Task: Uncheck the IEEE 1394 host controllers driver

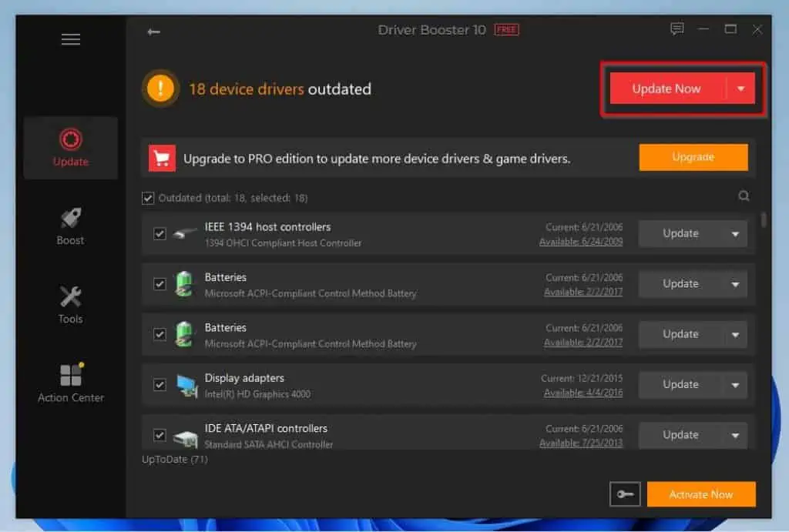Action: pyautogui.click(x=159, y=233)
